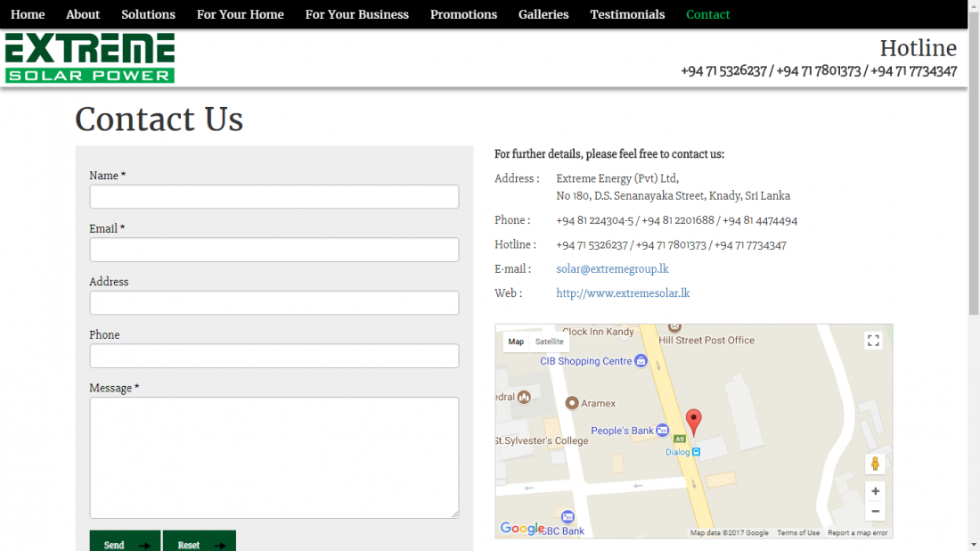Click the Contact Us page heading
Screen dimensions: 980x551
click(159, 119)
